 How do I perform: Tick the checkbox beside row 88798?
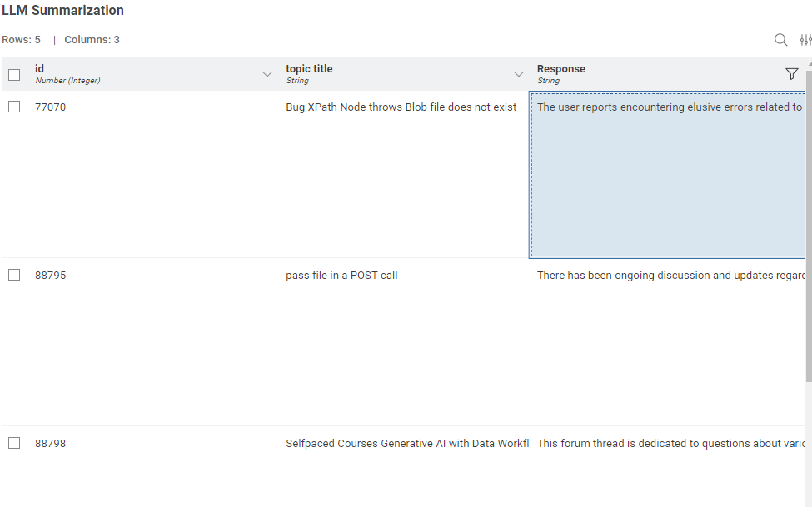click(14, 443)
